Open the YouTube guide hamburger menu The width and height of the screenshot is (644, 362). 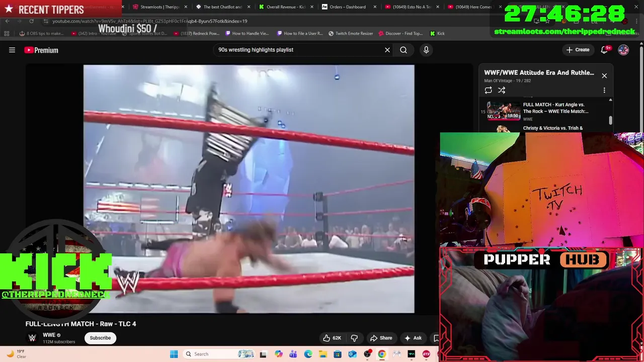(12, 50)
